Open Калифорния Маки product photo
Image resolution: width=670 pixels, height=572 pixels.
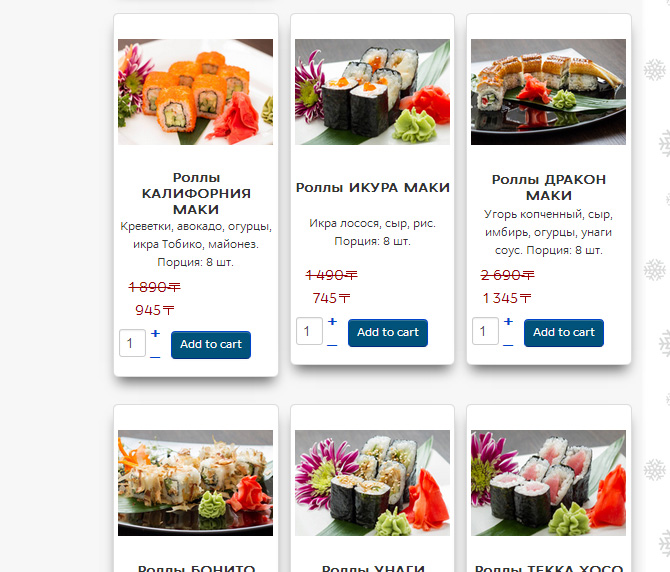196,92
